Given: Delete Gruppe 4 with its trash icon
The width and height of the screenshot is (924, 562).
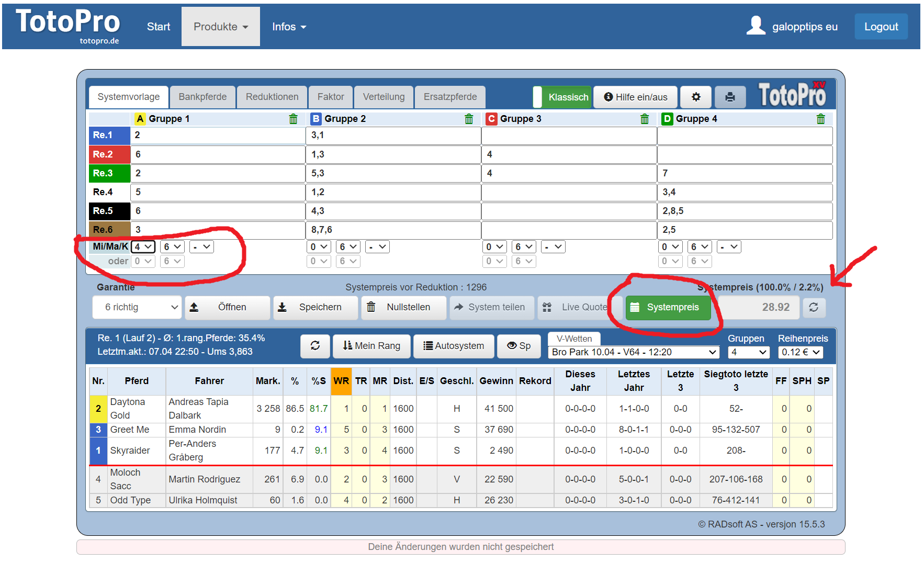Looking at the screenshot, I should (820, 119).
